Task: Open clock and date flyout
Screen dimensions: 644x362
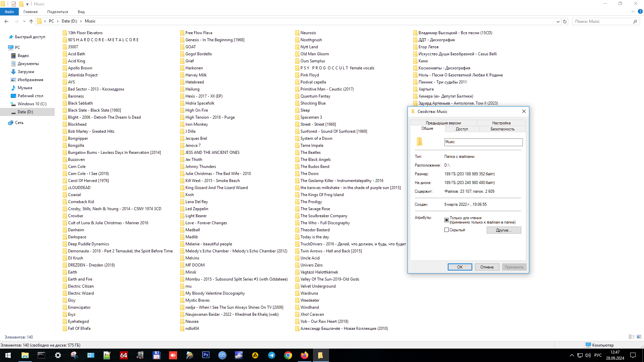Action: 615,355
